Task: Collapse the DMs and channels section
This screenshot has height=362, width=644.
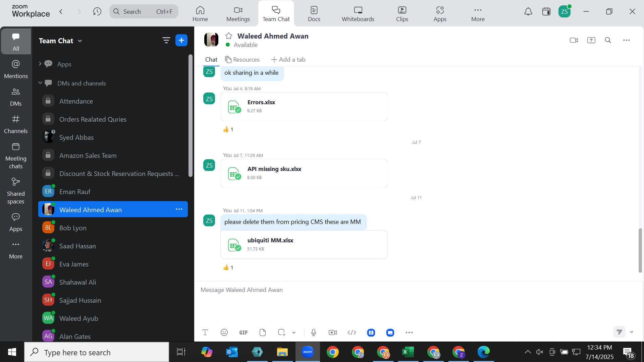Action: pos(40,83)
